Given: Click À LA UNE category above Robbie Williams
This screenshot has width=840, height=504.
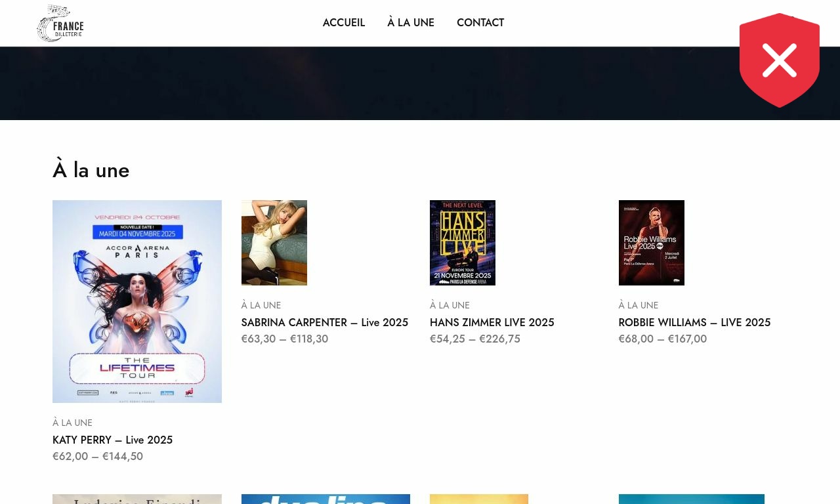Looking at the screenshot, I should [x=639, y=305].
